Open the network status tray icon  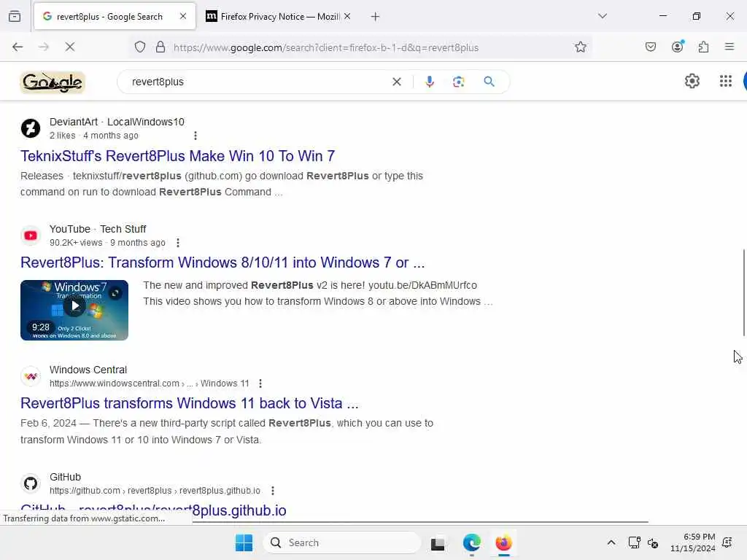click(x=634, y=542)
